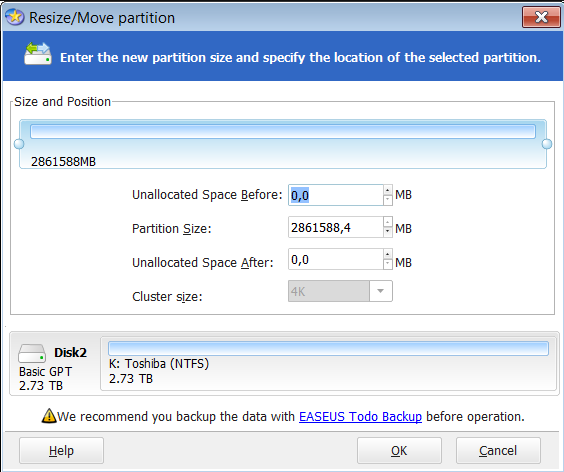Screen dimensions: 564x472
Task: Open Help for this dialog
Action: click(x=61, y=450)
